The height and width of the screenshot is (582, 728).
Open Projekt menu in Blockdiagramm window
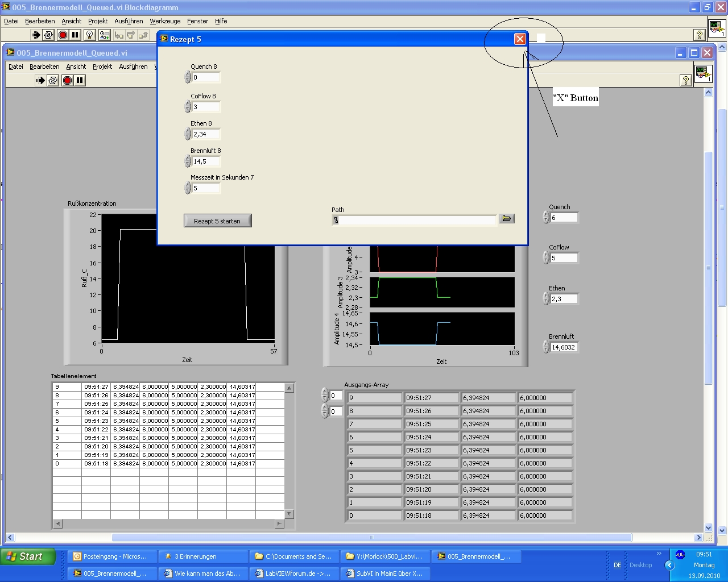point(98,21)
